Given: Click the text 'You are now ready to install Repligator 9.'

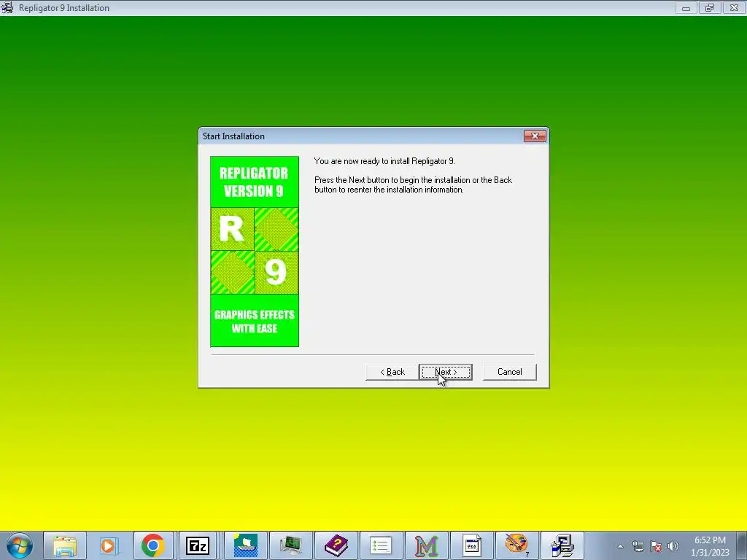Looking at the screenshot, I should [x=384, y=161].
